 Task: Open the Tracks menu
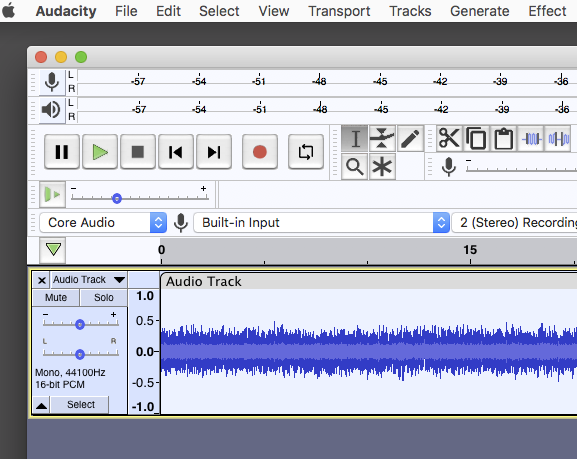[410, 11]
